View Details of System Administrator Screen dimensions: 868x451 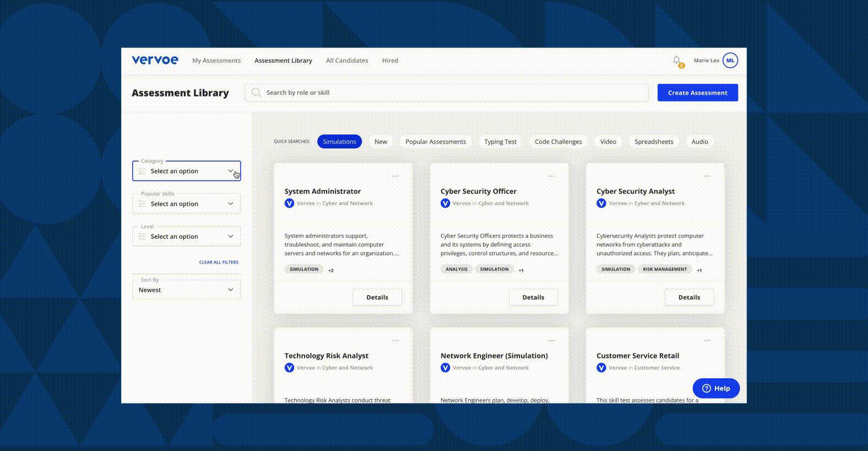pyautogui.click(x=377, y=297)
